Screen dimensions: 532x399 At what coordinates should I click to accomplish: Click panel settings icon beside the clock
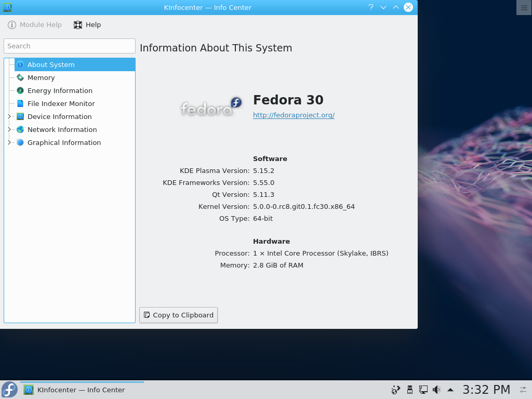(524, 390)
